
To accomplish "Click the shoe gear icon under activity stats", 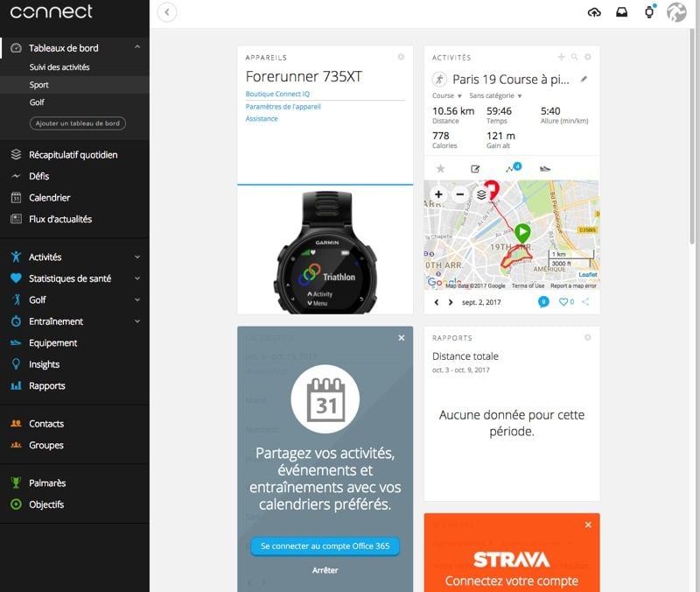I will tap(545, 169).
